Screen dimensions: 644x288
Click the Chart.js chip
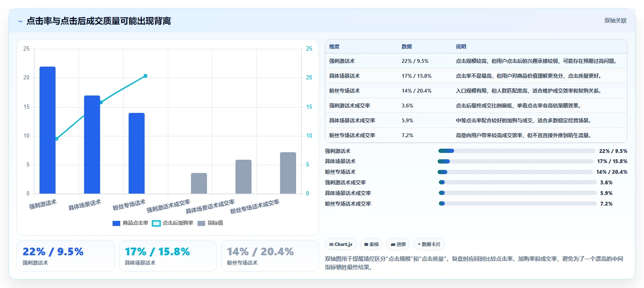click(x=341, y=244)
